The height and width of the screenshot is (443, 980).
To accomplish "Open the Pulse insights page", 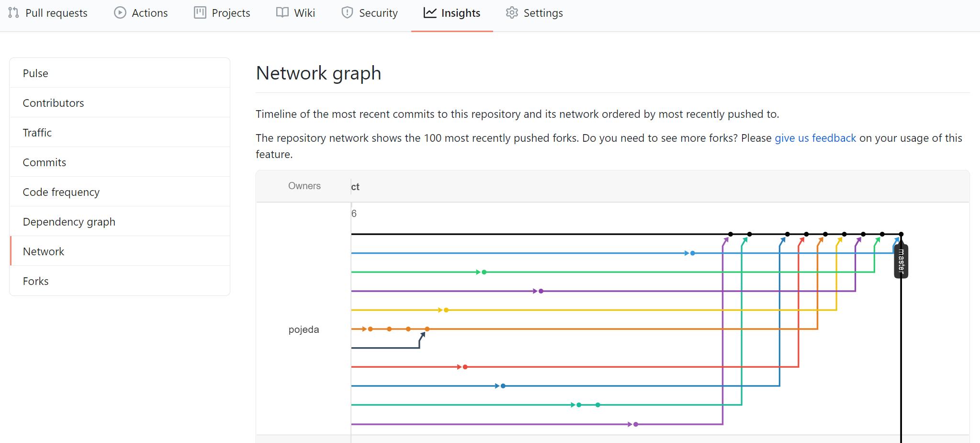I will [35, 73].
